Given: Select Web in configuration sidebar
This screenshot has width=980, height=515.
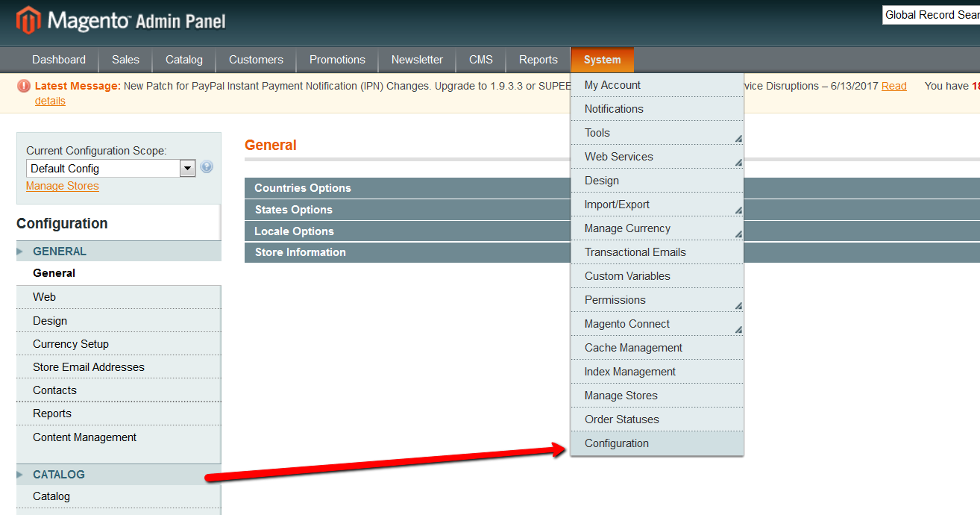Looking at the screenshot, I should pyautogui.click(x=119, y=297).
